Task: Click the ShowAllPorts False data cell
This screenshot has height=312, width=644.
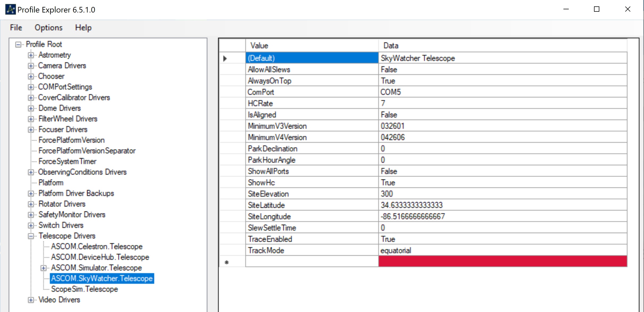Action: 503,171
